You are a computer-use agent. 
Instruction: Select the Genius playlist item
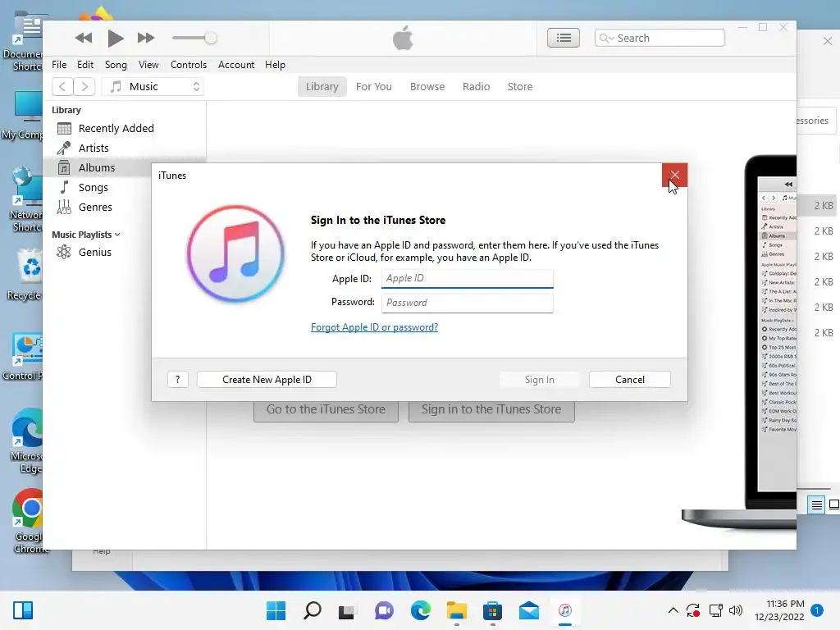(95, 253)
